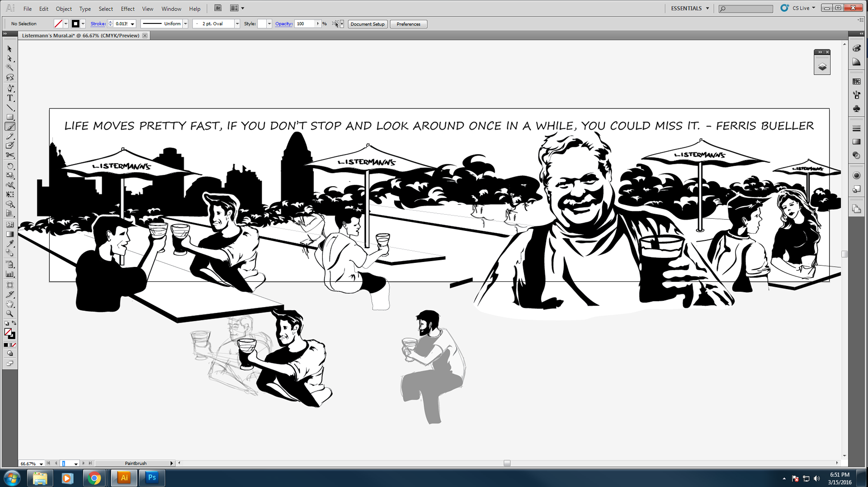Open the Effect menu

click(x=127, y=9)
